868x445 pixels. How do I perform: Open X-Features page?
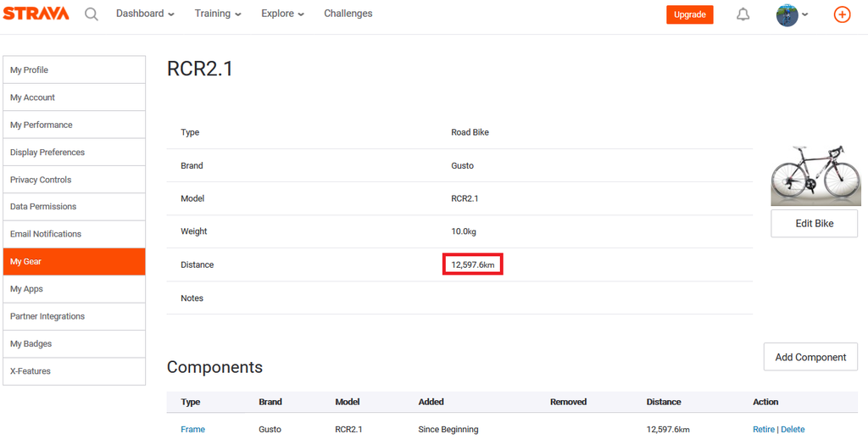click(x=75, y=371)
